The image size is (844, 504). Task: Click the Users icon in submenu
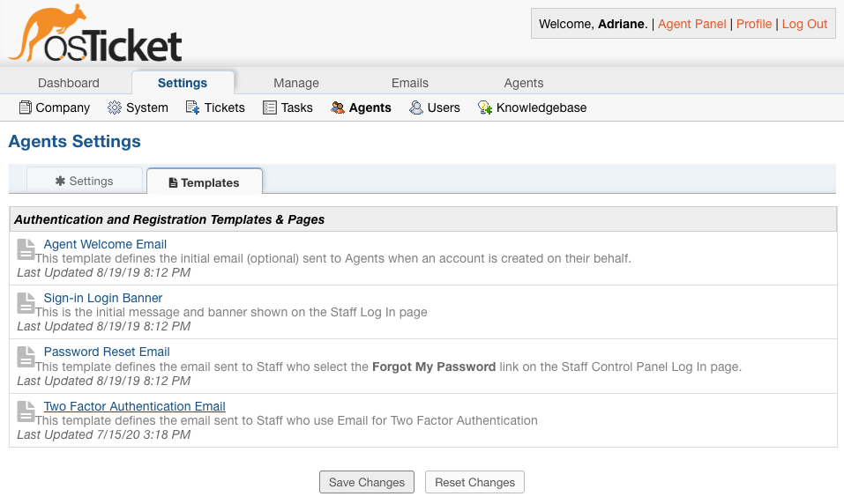point(416,107)
